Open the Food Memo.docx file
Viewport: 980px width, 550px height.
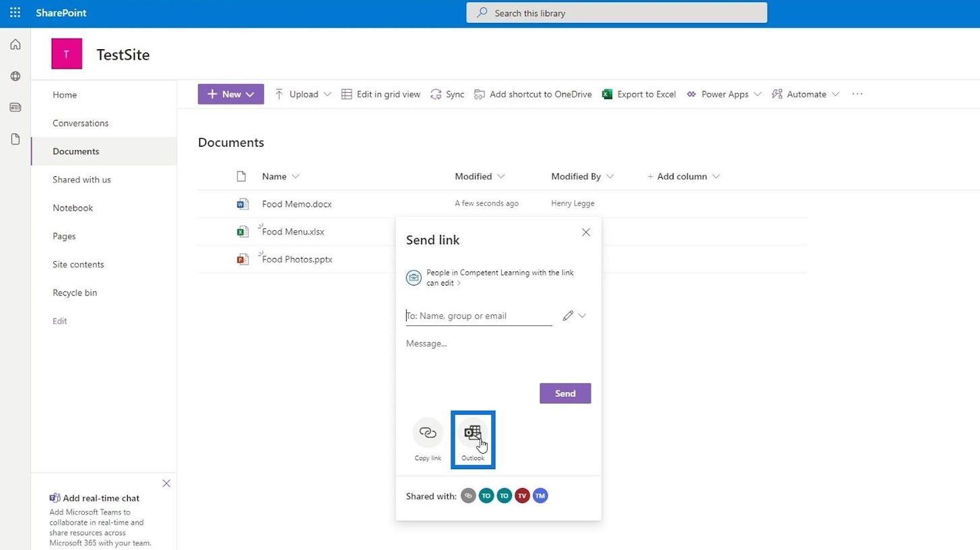click(x=297, y=204)
